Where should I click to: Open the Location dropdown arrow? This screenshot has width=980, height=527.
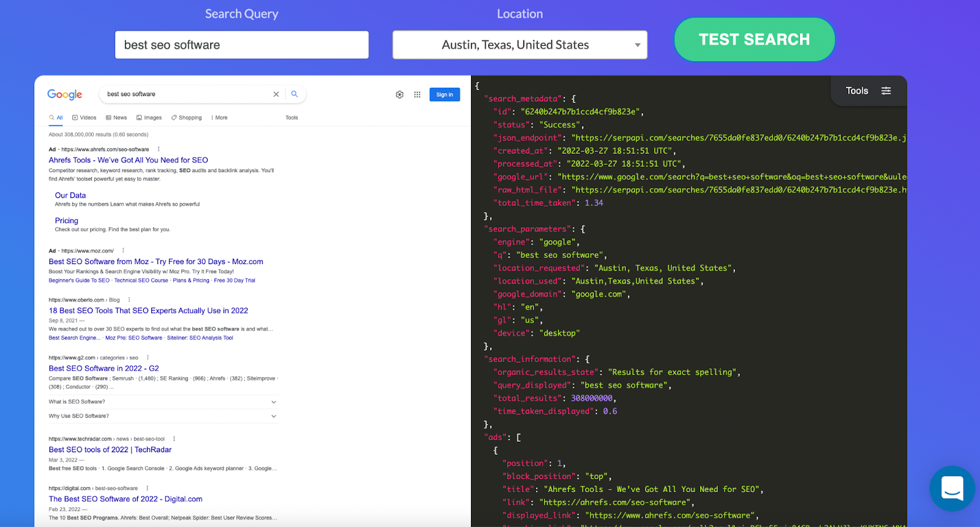click(638, 45)
